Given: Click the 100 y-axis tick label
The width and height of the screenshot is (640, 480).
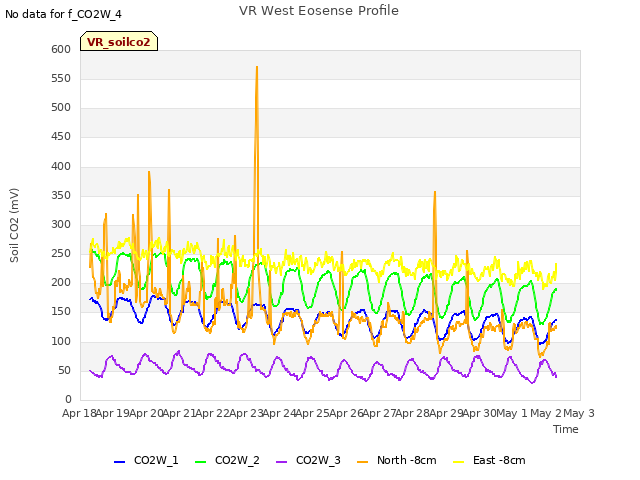Looking at the screenshot, I should click(61, 342).
